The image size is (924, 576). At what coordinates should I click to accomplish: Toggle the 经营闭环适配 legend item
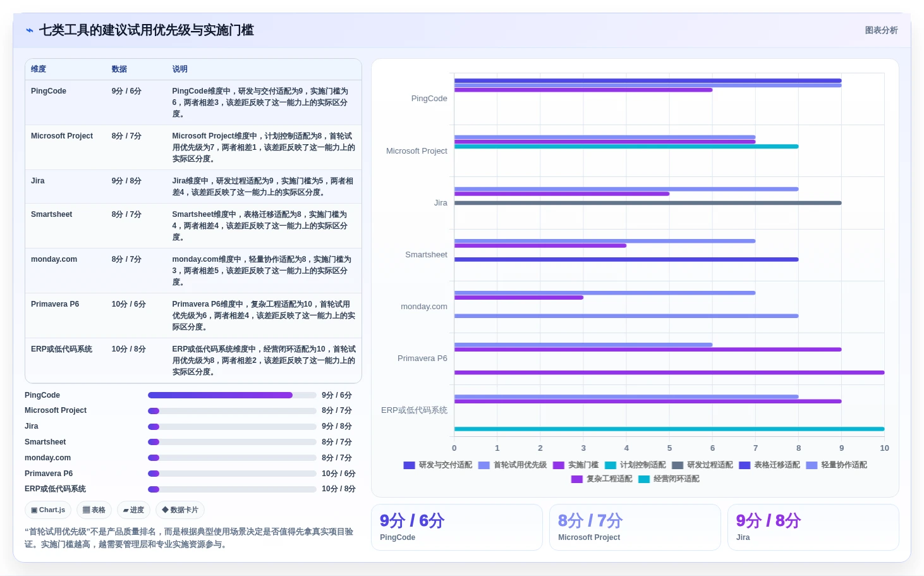(669, 479)
